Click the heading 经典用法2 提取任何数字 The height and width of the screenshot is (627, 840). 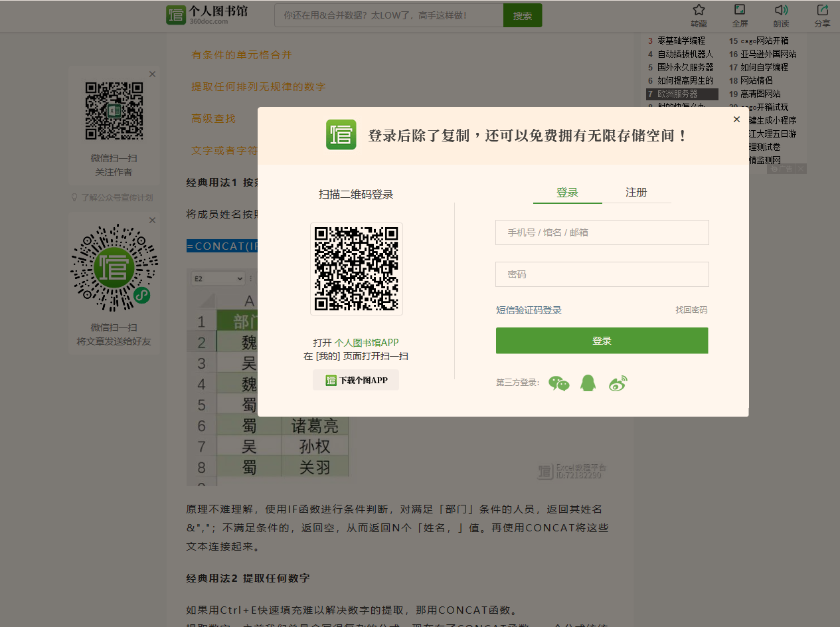(x=248, y=578)
